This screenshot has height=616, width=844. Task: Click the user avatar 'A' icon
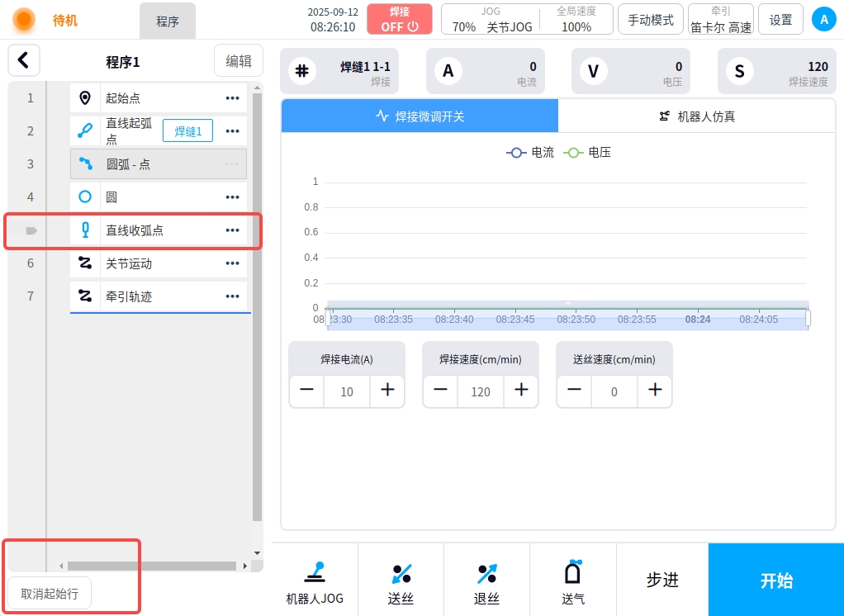pos(823,19)
